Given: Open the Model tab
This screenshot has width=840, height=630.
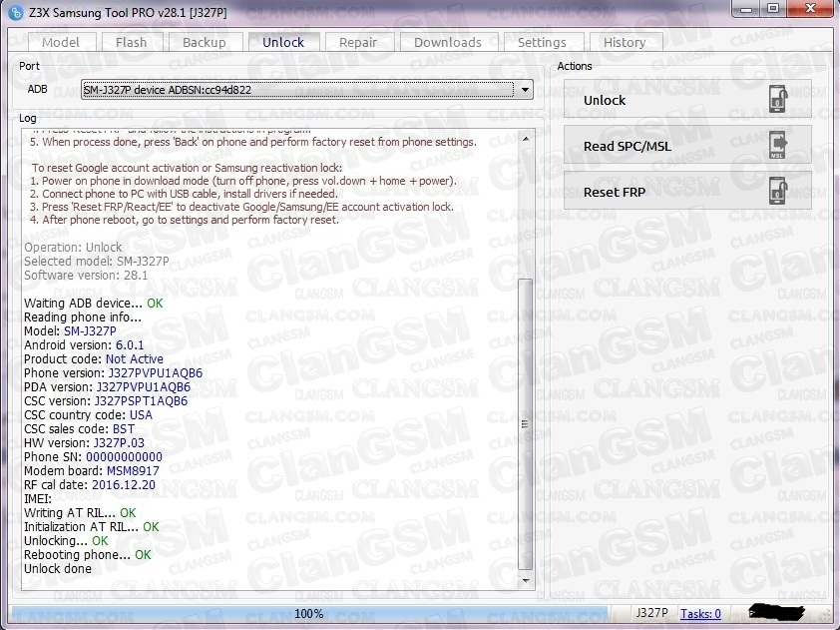Looking at the screenshot, I should point(61,42).
